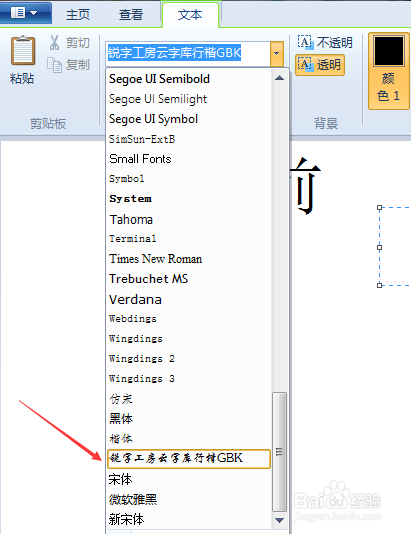Click the Paste clipboard icon
Image resolution: width=411 pixels, height=534 pixels.
point(23,50)
